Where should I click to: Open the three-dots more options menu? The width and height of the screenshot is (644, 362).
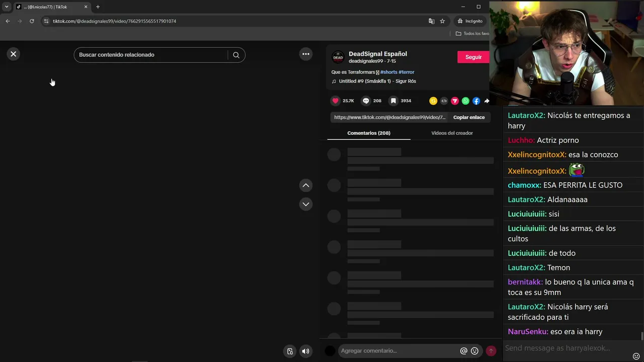(x=306, y=54)
